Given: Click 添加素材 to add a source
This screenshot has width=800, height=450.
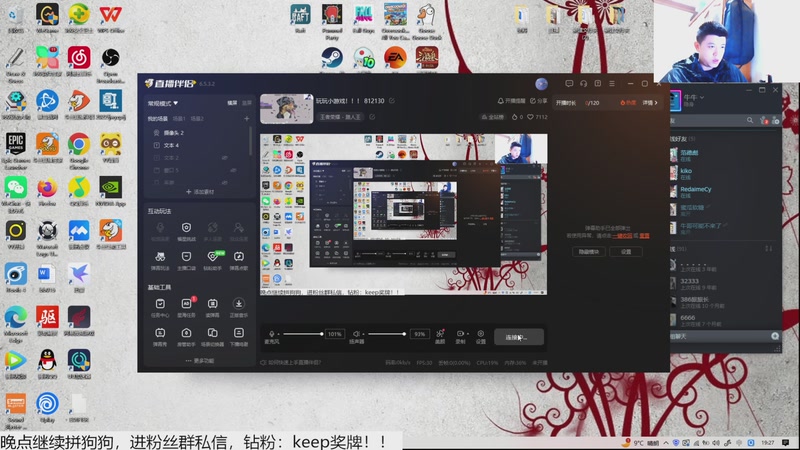Looking at the screenshot, I should pyautogui.click(x=200, y=192).
